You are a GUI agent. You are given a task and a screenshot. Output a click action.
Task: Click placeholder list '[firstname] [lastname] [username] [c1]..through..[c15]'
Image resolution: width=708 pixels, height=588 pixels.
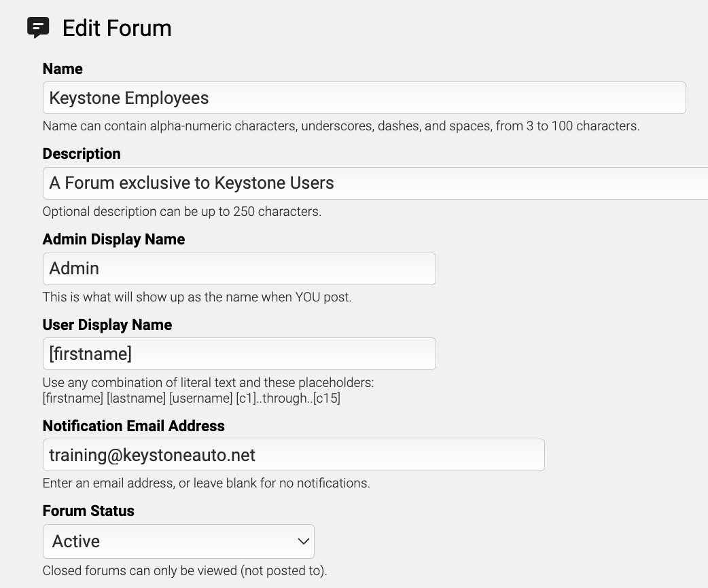pos(192,398)
